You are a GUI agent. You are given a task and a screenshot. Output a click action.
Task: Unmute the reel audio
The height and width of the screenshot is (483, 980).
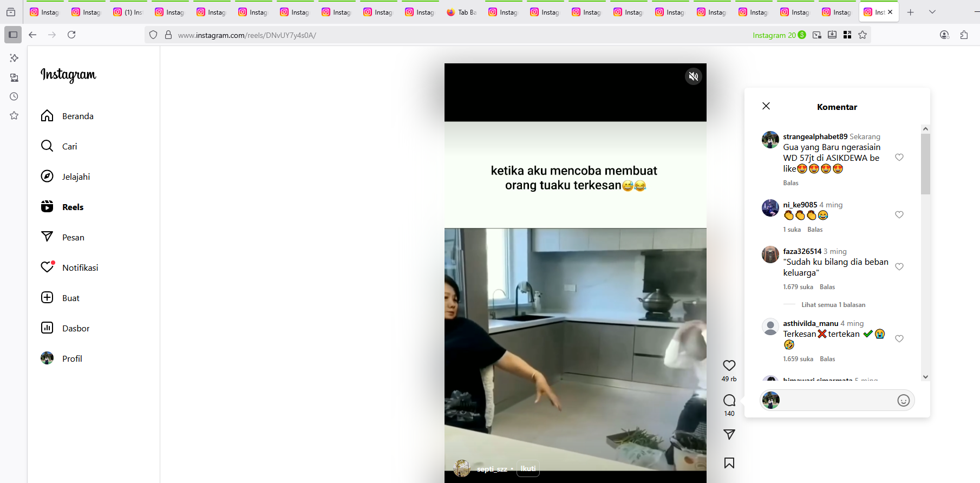click(694, 76)
